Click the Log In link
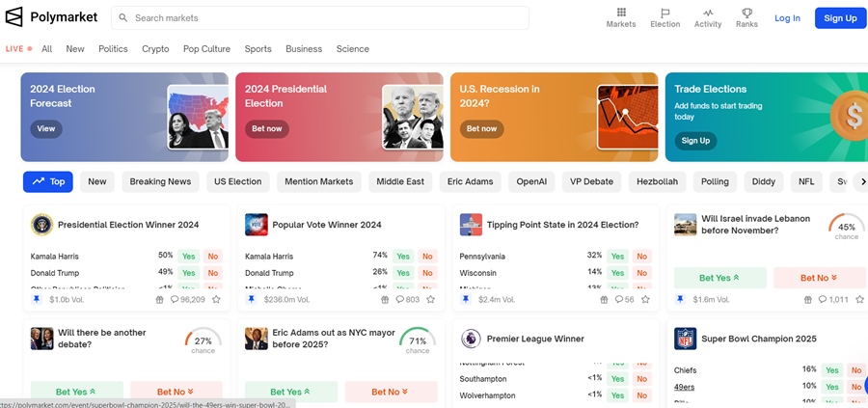 787,17
